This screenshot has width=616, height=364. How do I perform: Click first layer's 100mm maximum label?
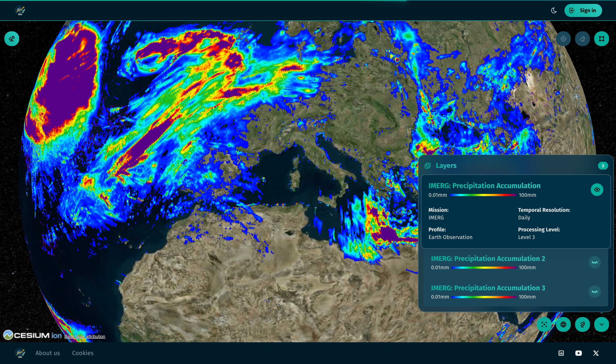(527, 195)
